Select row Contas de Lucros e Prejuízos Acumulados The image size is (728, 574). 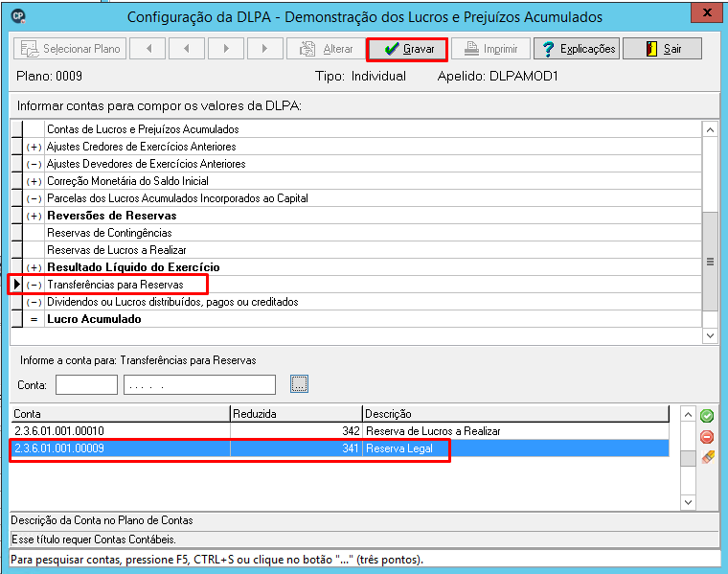356,129
